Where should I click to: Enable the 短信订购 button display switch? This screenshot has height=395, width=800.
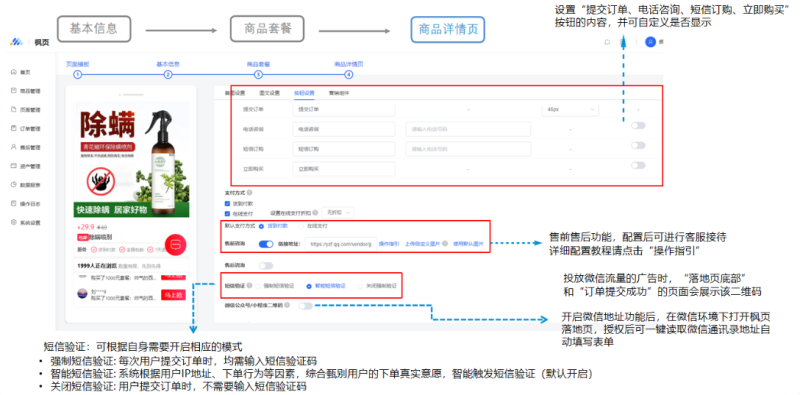click(x=638, y=145)
